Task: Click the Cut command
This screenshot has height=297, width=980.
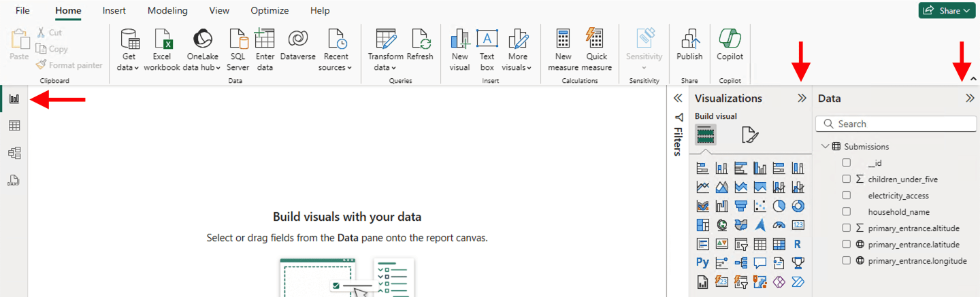Action: [x=48, y=33]
